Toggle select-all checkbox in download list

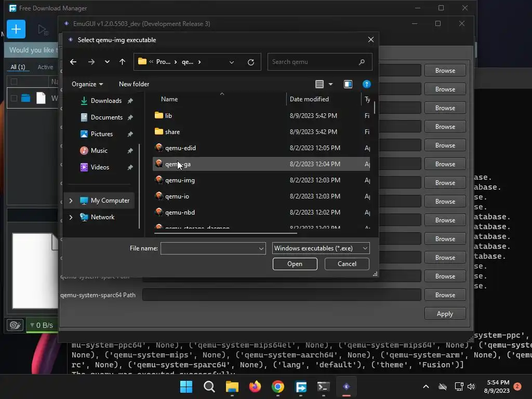point(14,82)
